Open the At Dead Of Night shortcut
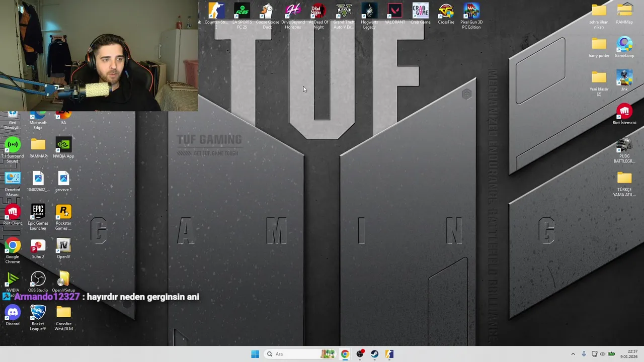The height and width of the screenshot is (362, 644). coord(318,15)
